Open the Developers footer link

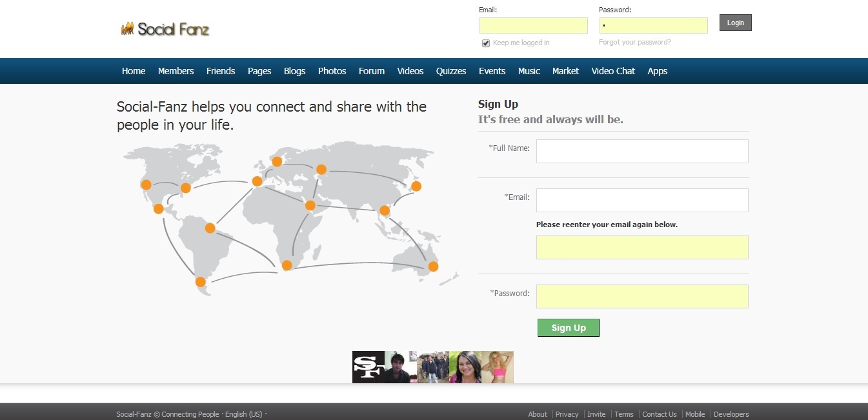click(731, 414)
